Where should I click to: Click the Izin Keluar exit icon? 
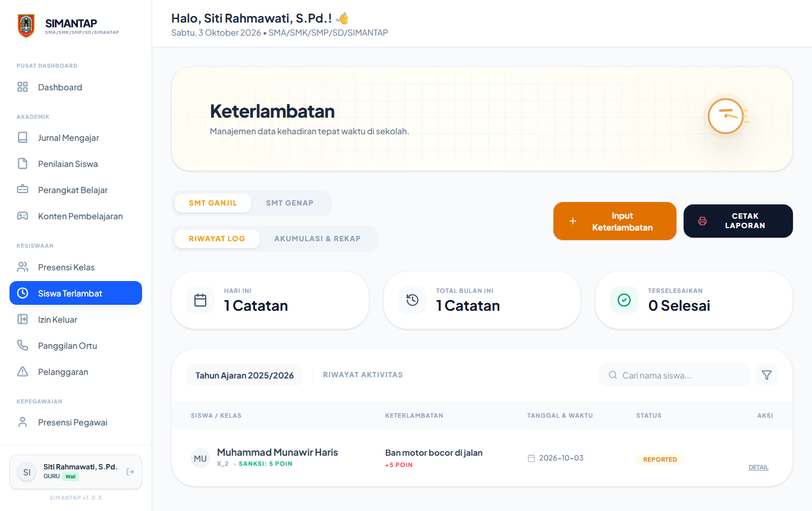click(x=23, y=320)
